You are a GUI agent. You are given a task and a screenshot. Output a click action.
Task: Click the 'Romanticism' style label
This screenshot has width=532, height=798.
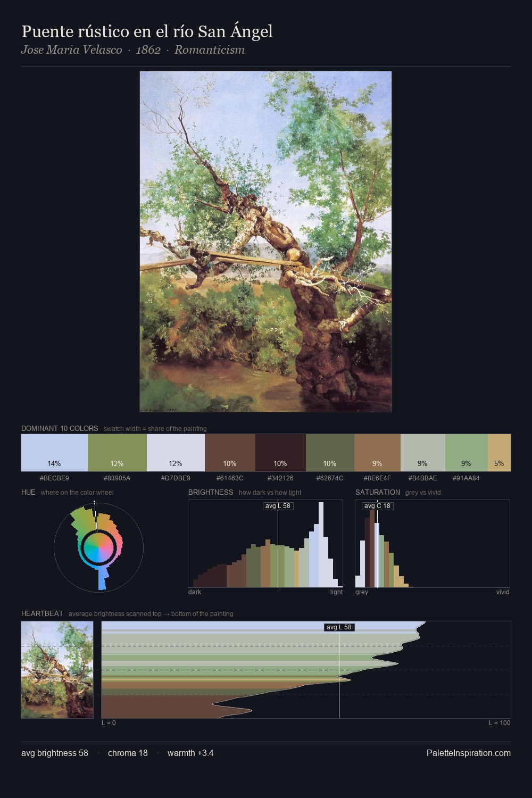tap(210, 49)
